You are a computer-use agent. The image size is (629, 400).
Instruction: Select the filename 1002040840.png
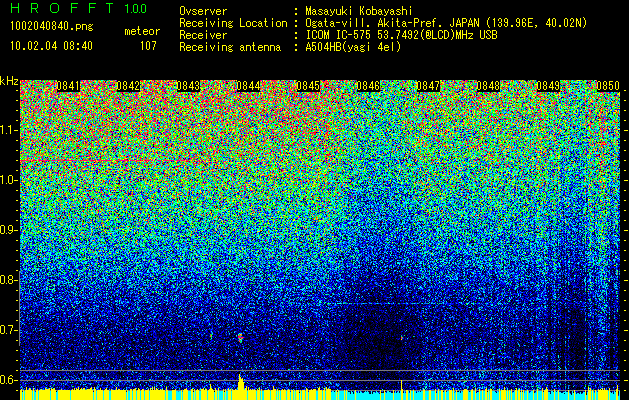point(52,26)
